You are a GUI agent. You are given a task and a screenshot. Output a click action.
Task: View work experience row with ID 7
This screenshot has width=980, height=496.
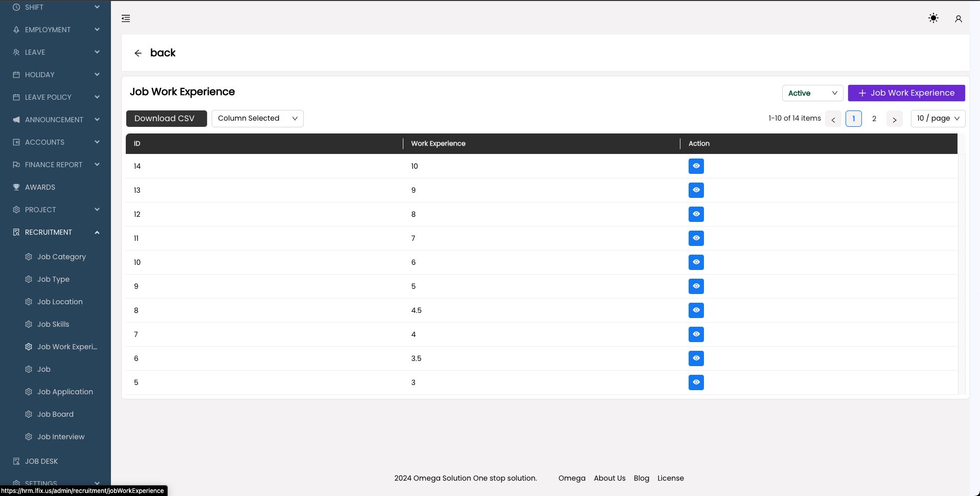pyautogui.click(x=696, y=334)
